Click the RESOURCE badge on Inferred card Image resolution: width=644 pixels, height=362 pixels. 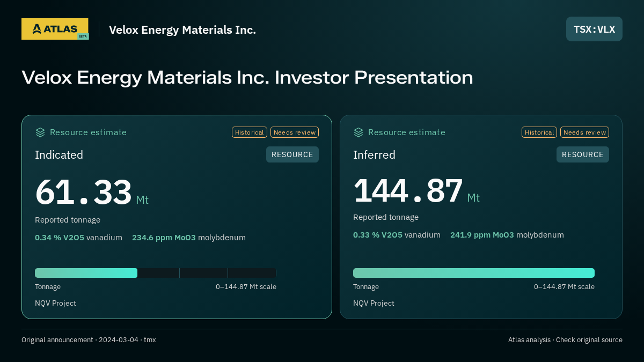(583, 154)
